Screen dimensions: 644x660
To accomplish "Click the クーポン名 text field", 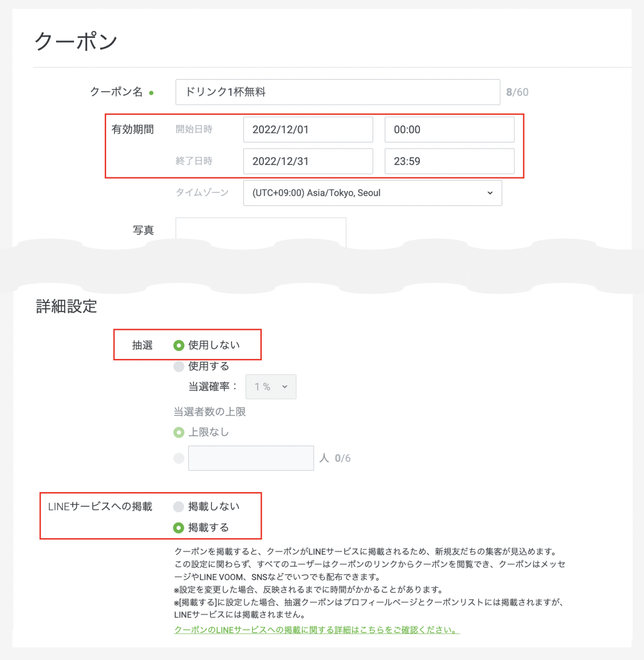I will click(x=337, y=92).
